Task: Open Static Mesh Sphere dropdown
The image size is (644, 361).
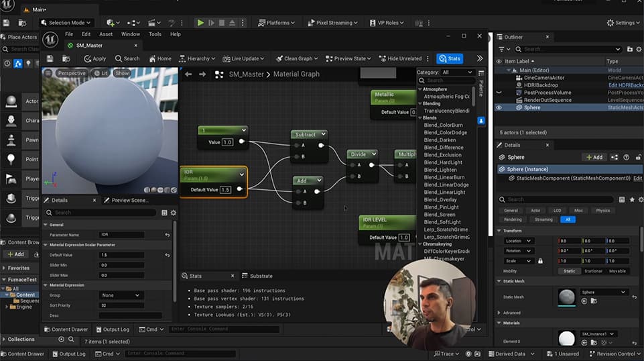Action: pyautogui.click(x=603, y=292)
